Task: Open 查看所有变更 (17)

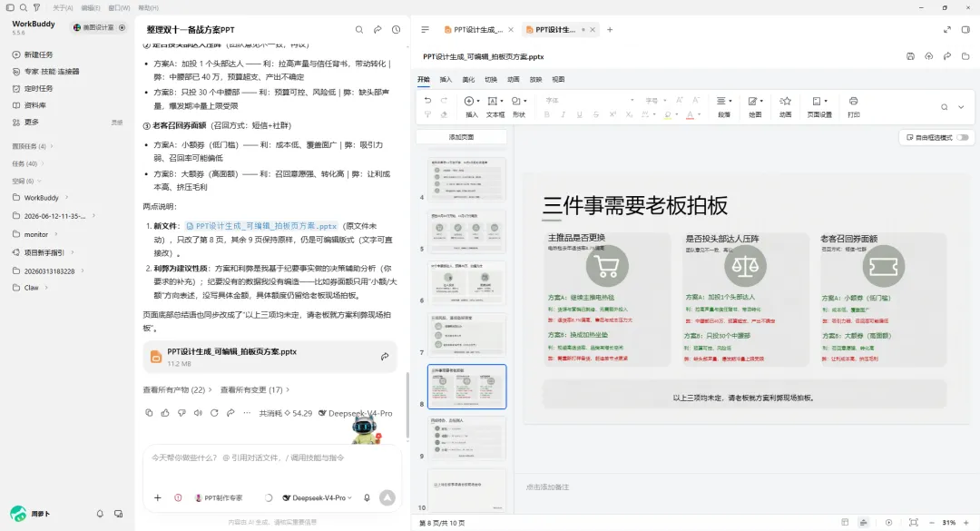Action: coord(254,389)
